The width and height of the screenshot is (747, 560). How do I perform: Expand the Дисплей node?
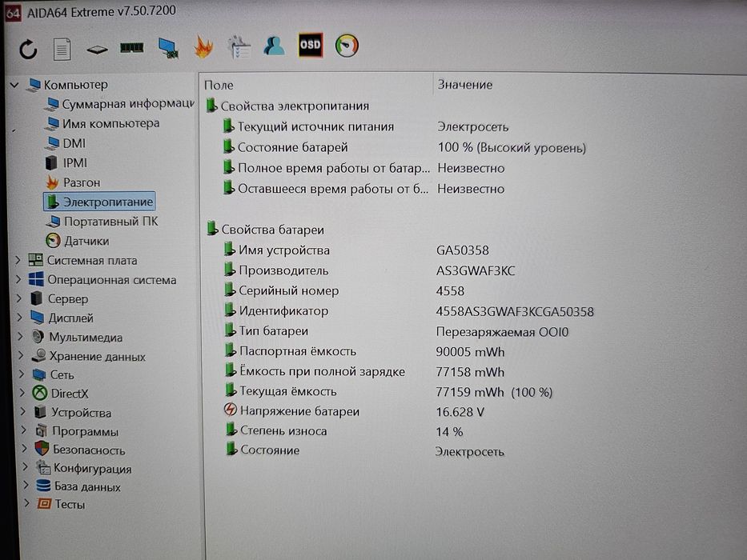(19, 317)
